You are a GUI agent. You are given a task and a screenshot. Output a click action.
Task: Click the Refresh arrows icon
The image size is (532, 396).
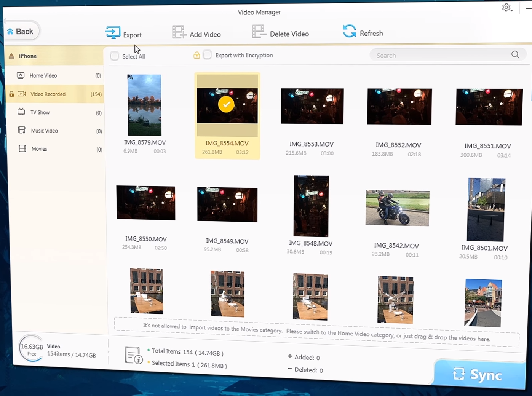[x=349, y=31]
